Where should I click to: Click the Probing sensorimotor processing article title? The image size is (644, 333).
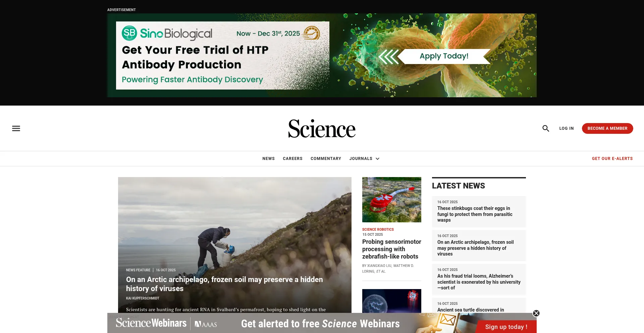[x=391, y=249]
